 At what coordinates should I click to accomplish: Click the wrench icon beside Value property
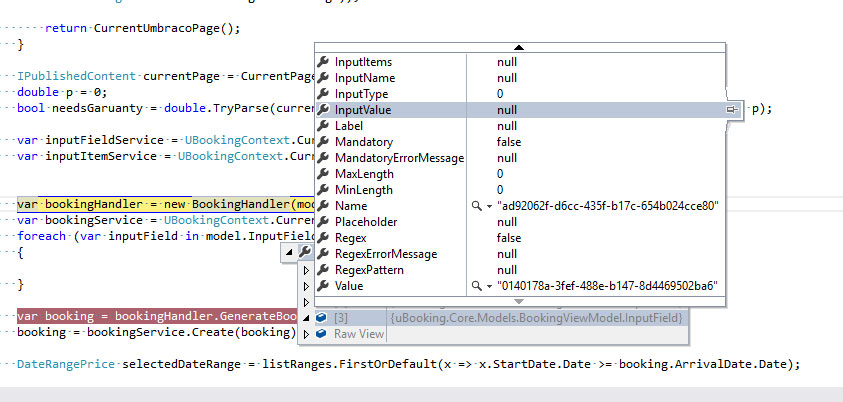coord(323,285)
